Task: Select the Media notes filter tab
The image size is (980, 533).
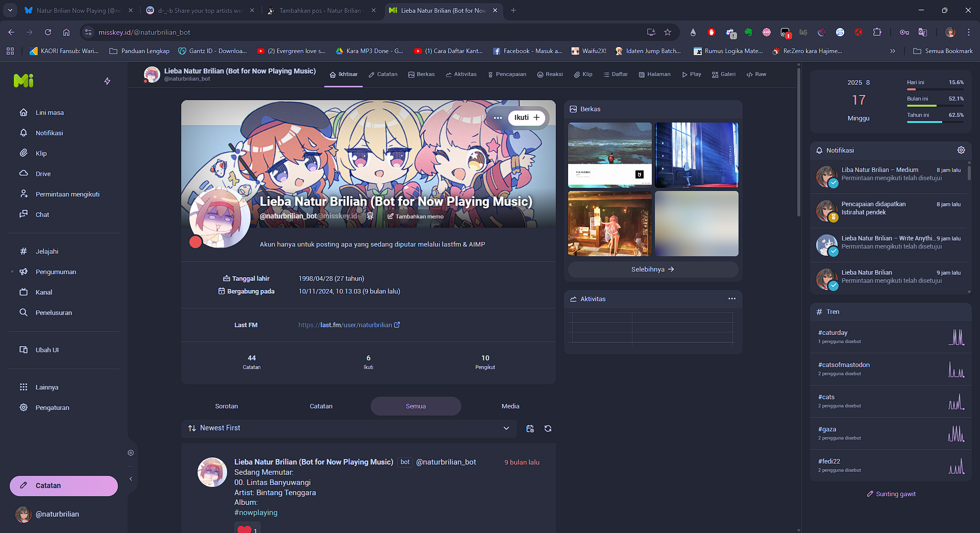Action: click(x=510, y=406)
